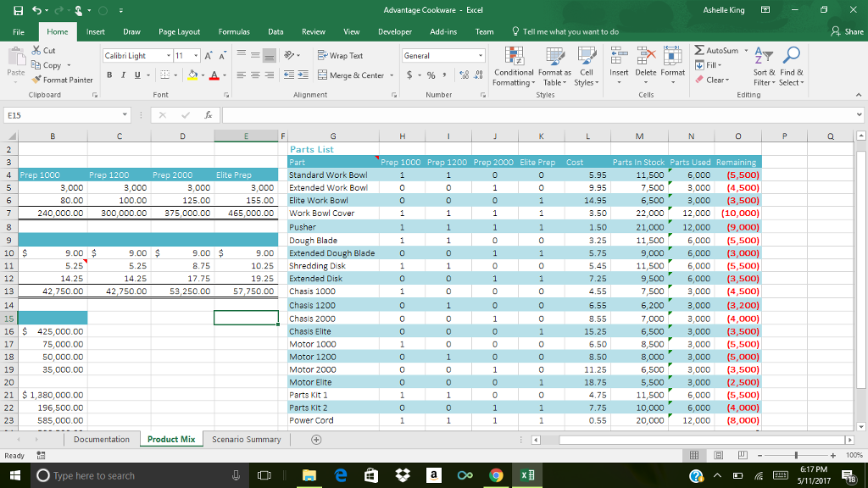Open the Page Layout ribbon tab
Viewport: 868px width, 488px height.
179,31
